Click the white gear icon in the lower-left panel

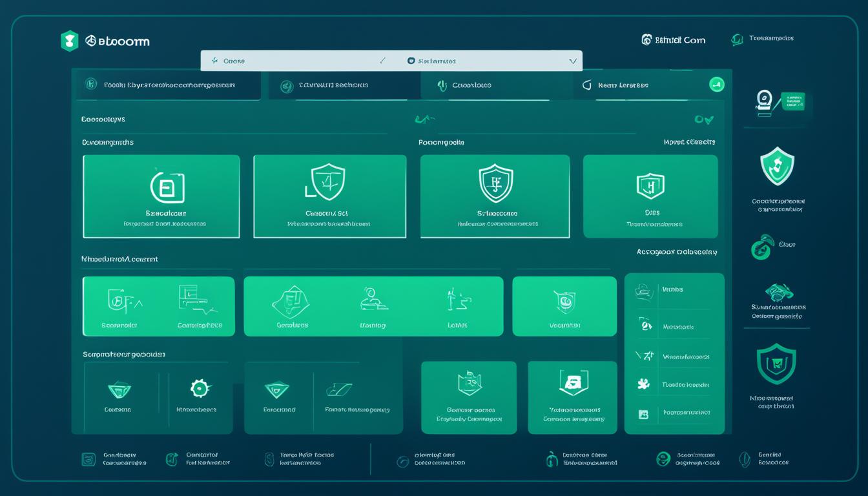200,388
